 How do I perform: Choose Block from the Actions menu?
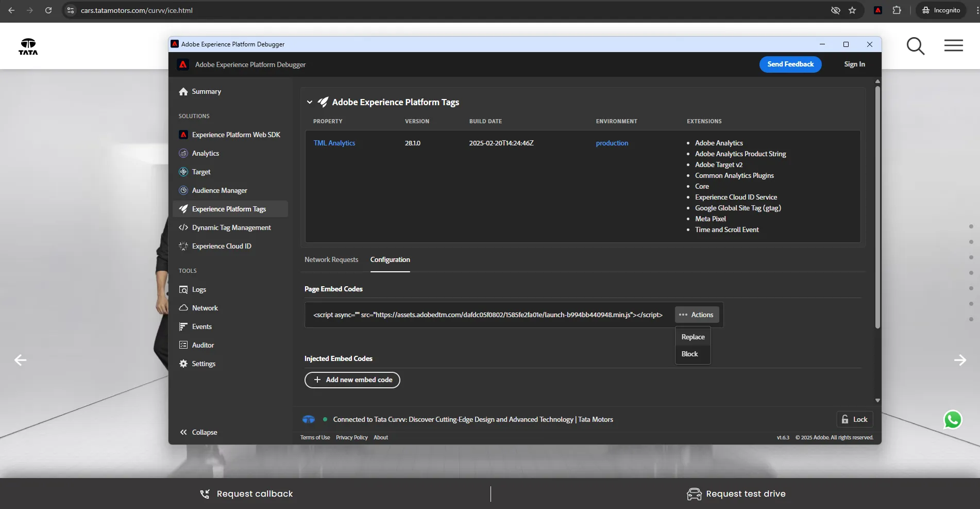tap(693, 354)
